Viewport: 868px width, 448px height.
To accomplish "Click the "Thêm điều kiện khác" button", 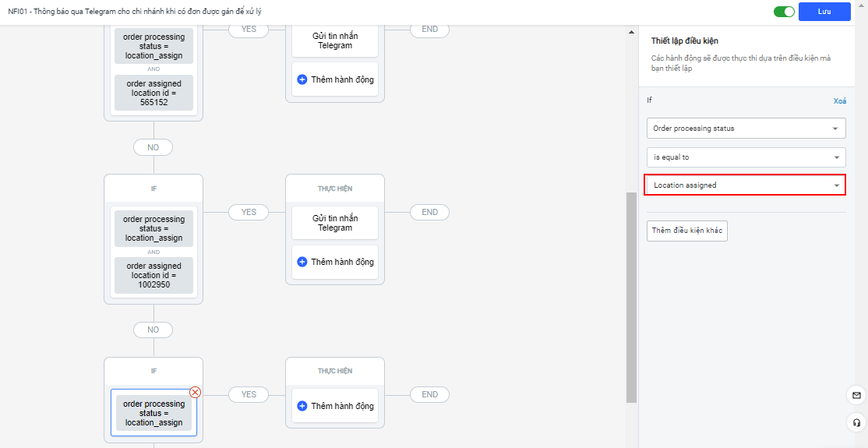I will pyautogui.click(x=687, y=231).
